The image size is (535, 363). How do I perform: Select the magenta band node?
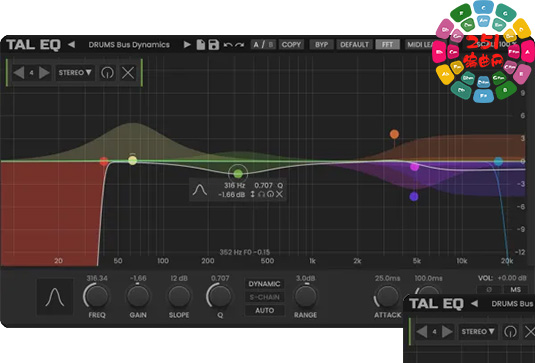[415, 167]
